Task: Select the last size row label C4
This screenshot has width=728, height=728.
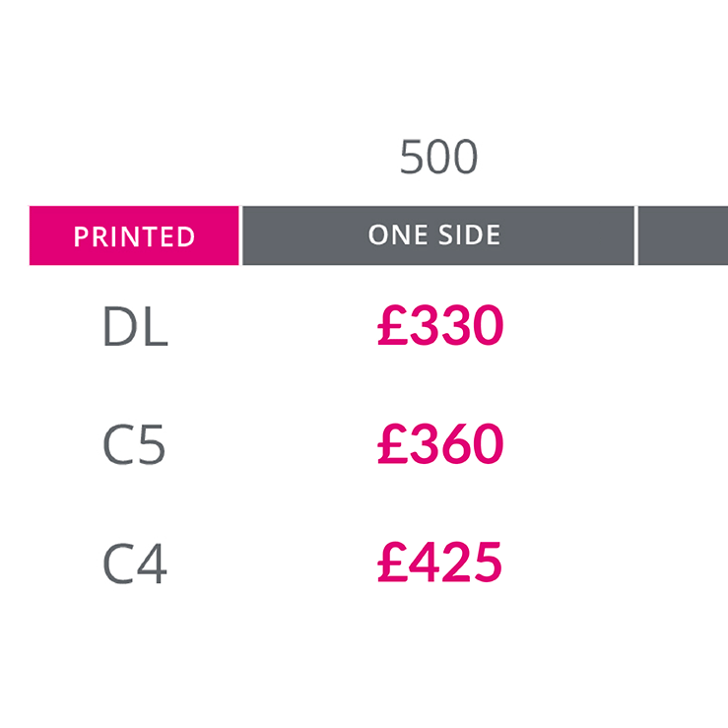Action: [135, 563]
